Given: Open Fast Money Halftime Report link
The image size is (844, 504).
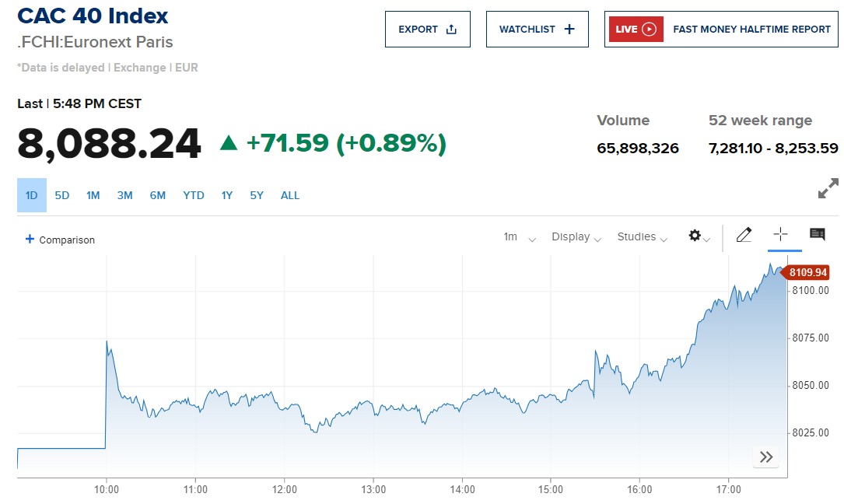Looking at the screenshot, I should [751, 30].
